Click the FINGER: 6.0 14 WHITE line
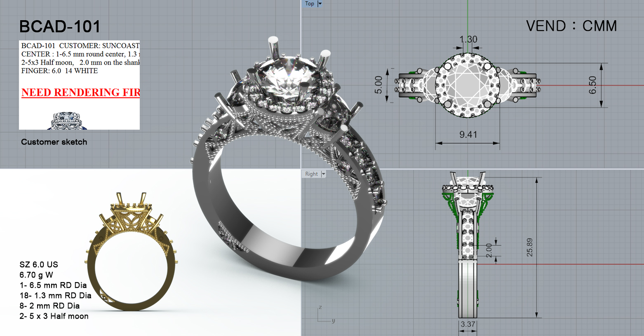The height and width of the screenshot is (336, 644). click(x=60, y=71)
